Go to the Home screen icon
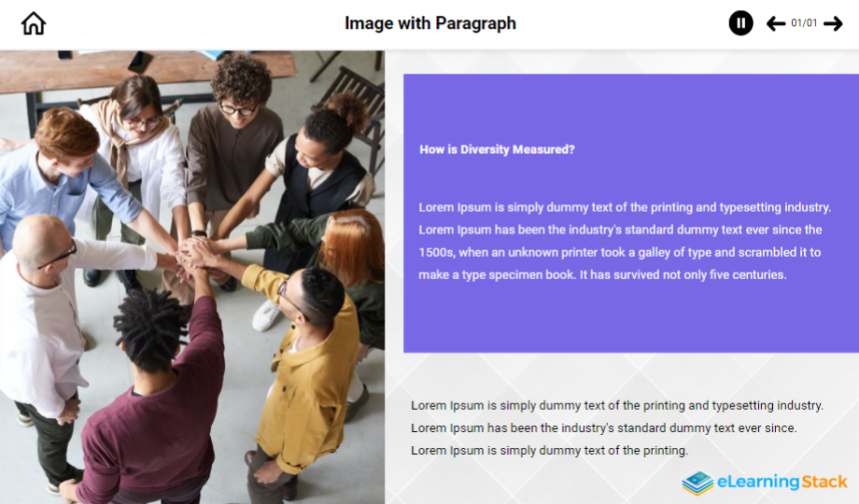Screen dimensions: 859x504 point(34,23)
